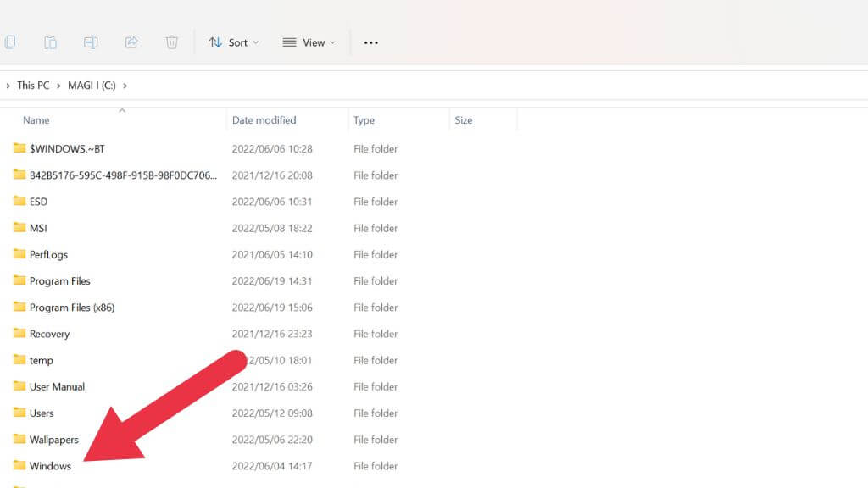This screenshot has width=868, height=488.
Task: Click the Share icon in toolbar
Action: 131,42
